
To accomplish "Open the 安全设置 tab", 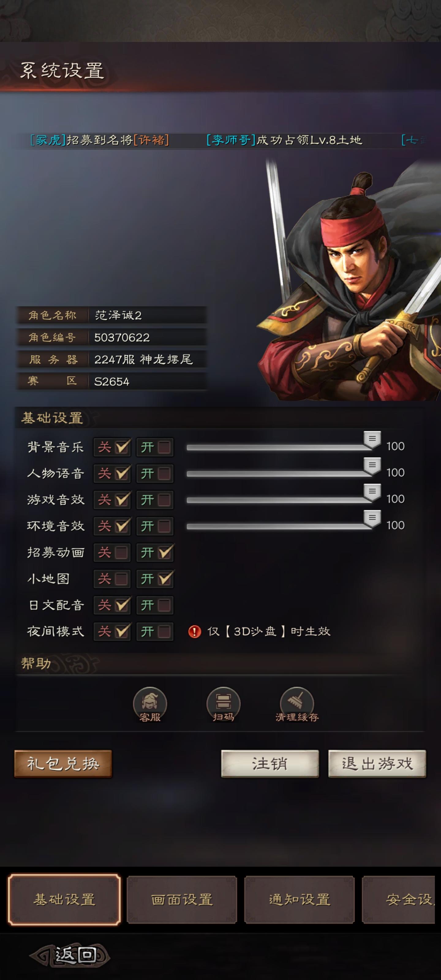I will (399, 900).
